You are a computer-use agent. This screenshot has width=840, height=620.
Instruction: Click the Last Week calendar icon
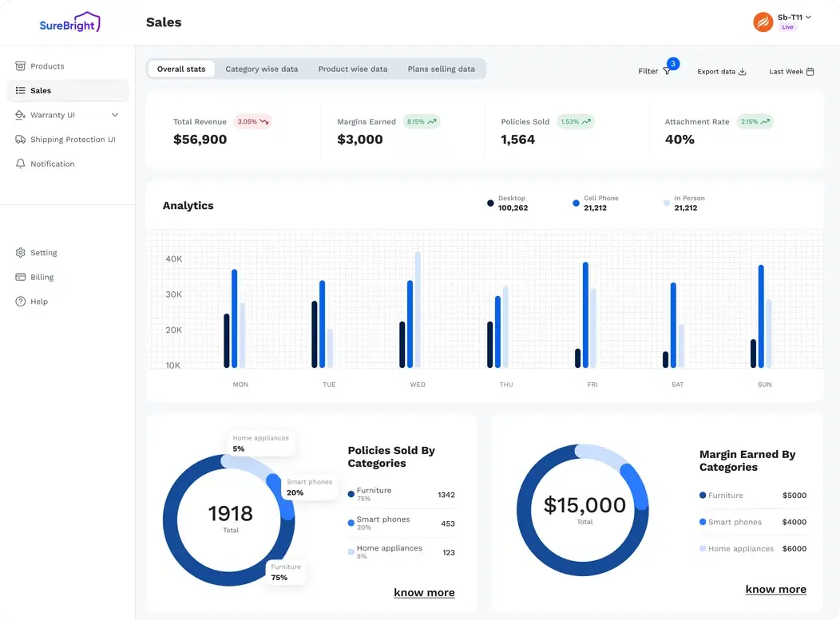[x=810, y=71]
